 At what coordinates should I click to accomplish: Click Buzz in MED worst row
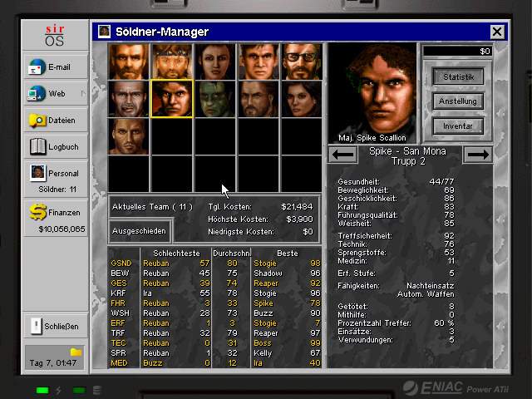[x=153, y=363]
